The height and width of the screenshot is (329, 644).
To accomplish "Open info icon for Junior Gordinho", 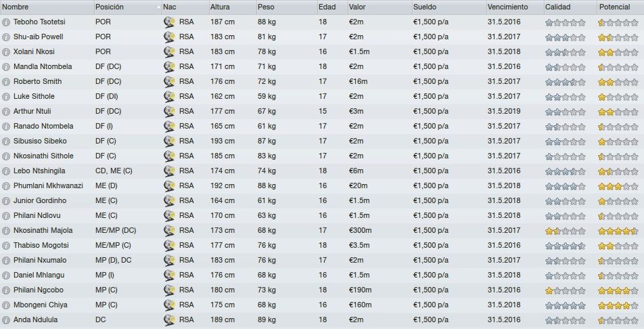I will [x=5, y=200].
